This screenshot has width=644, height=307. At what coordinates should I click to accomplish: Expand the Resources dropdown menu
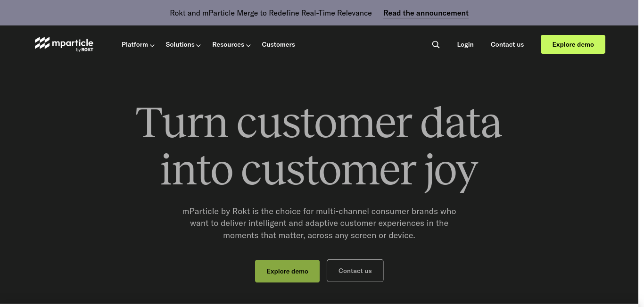click(231, 44)
